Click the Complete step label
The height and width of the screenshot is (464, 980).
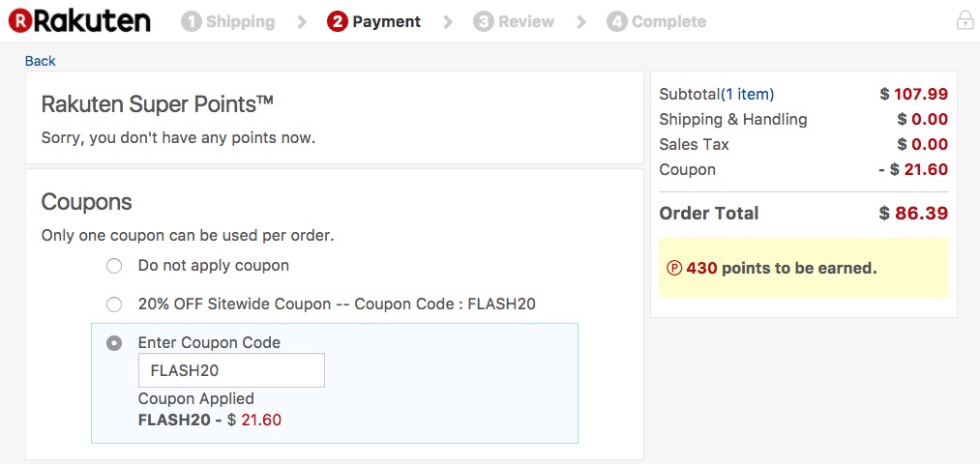(668, 21)
